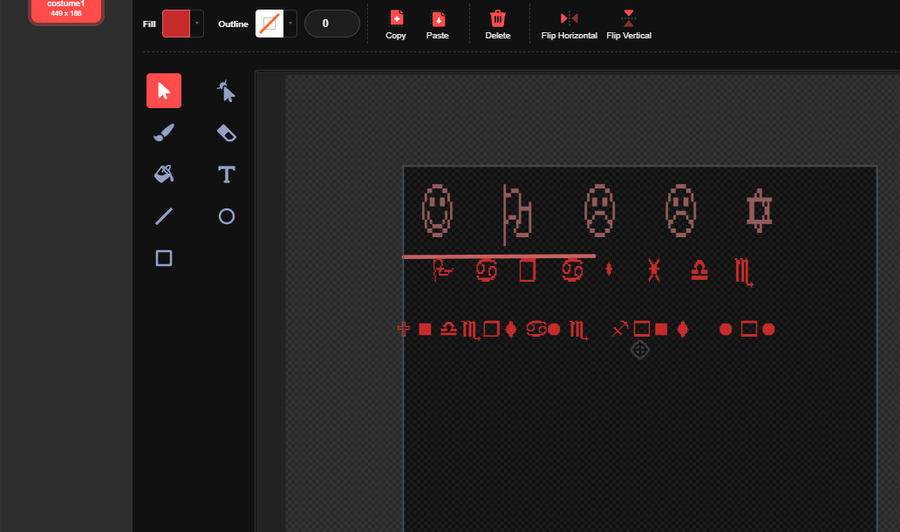This screenshot has width=900, height=532.
Task: Delete the selected object
Action: pyautogui.click(x=498, y=25)
